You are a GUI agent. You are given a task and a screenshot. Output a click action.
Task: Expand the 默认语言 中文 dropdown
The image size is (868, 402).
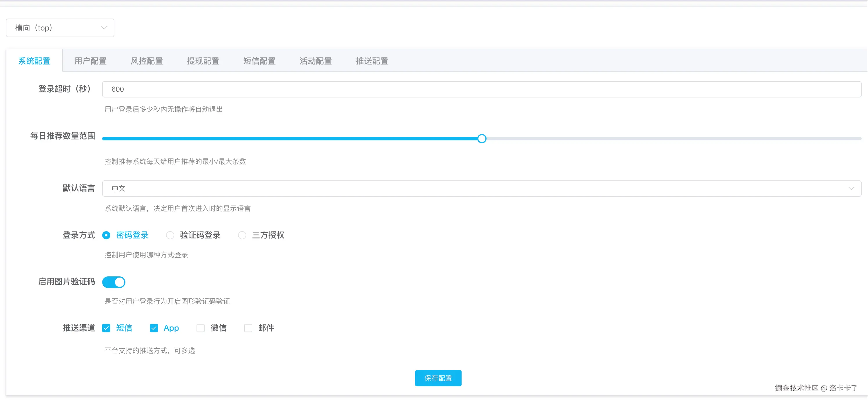pyautogui.click(x=481, y=189)
